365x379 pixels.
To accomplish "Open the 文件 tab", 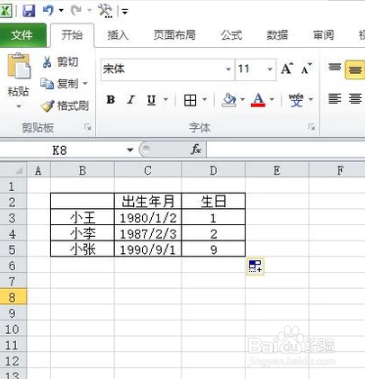I will 22,35.
